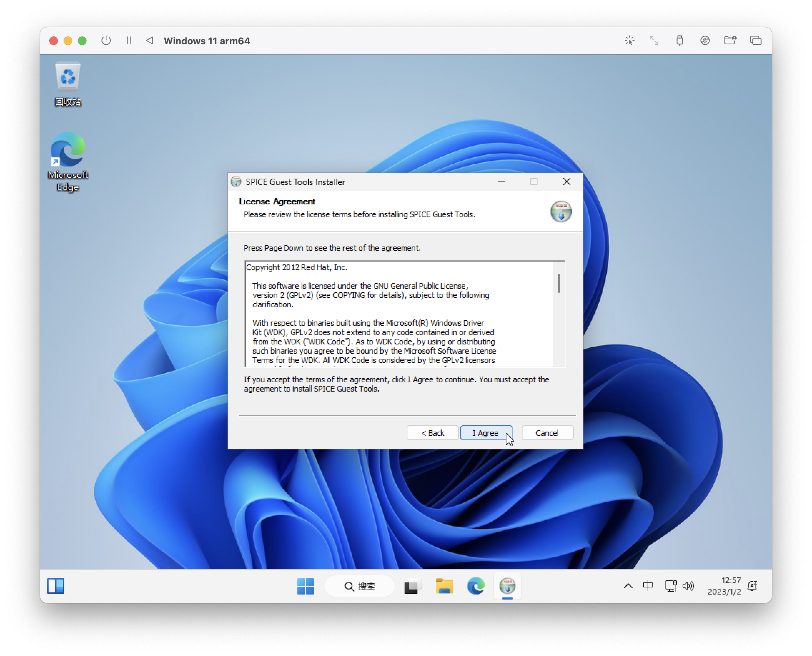Open the Windows search box
The height and width of the screenshot is (656, 812).
pos(359,586)
